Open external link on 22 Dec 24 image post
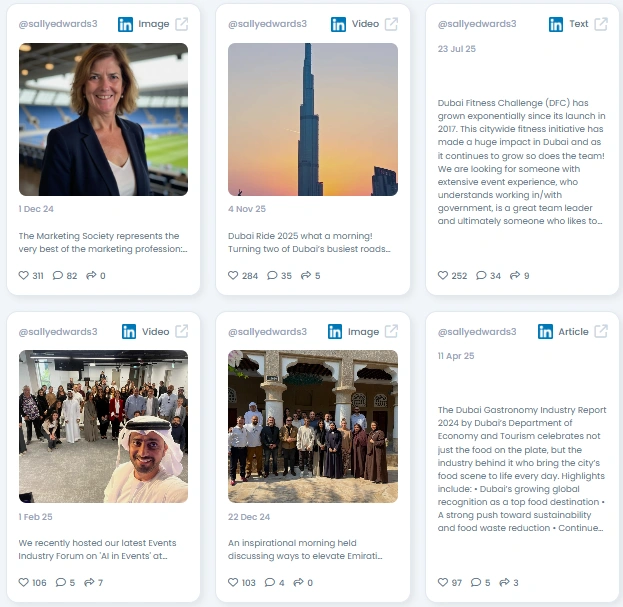 coord(391,331)
